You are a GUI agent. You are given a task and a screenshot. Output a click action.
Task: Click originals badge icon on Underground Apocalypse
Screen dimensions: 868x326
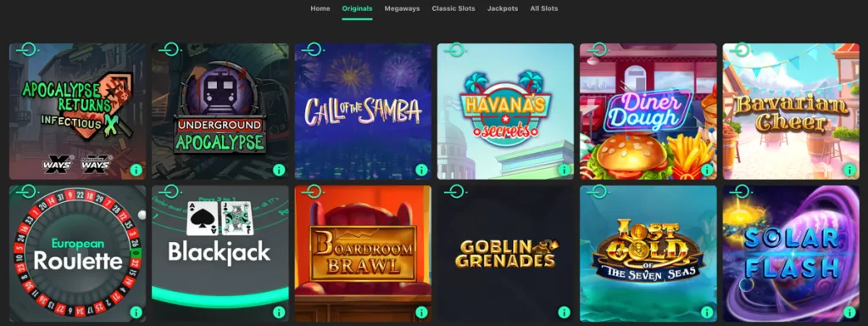pyautogui.click(x=170, y=50)
